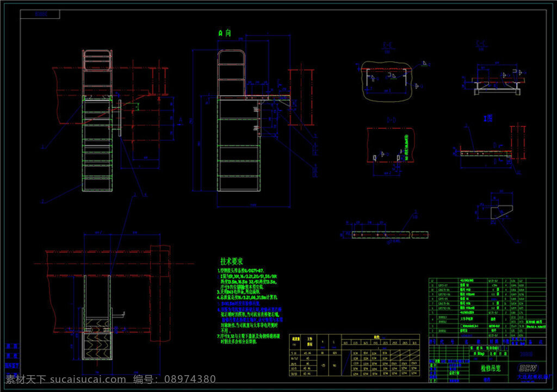557x392 pixels.
Task: Select the green parts list table
Action: tap(487, 308)
